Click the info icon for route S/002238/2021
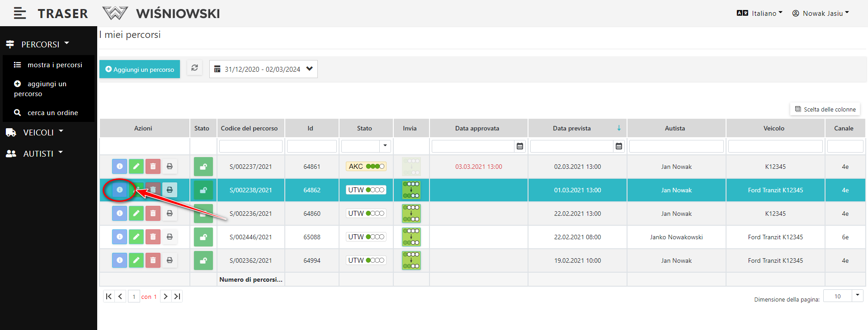Viewport: 868px width, 330px height. pos(119,190)
